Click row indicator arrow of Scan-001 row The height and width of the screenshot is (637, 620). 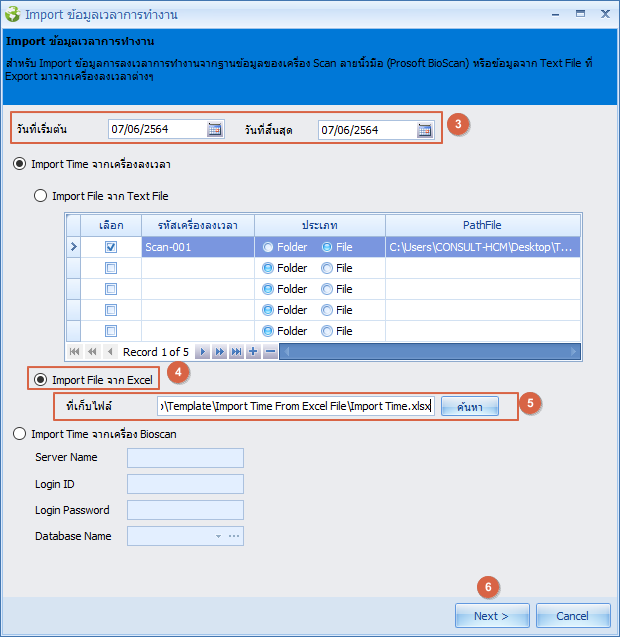(74, 247)
